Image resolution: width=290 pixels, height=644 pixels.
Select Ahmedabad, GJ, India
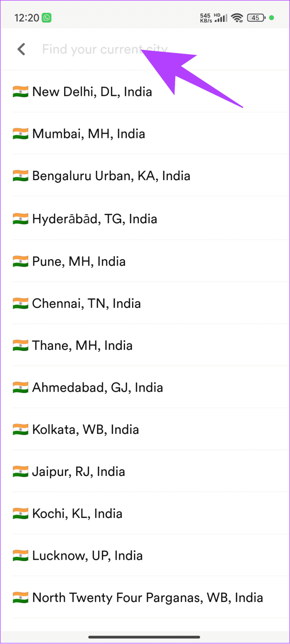pyautogui.click(x=97, y=388)
